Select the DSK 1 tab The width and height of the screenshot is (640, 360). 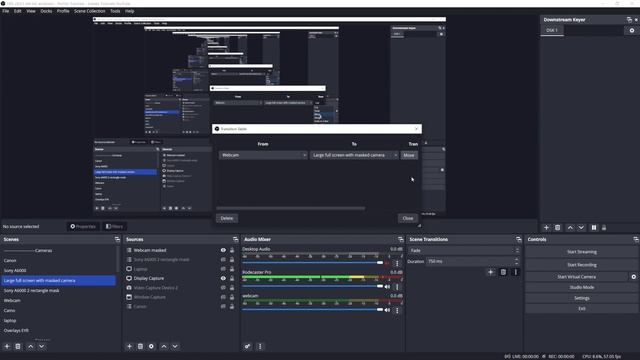coord(552,30)
